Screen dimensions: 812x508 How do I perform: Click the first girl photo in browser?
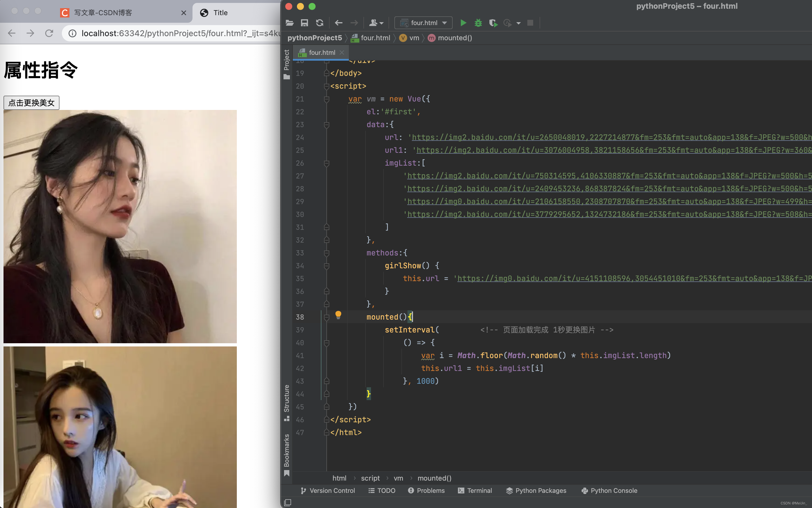(x=120, y=227)
